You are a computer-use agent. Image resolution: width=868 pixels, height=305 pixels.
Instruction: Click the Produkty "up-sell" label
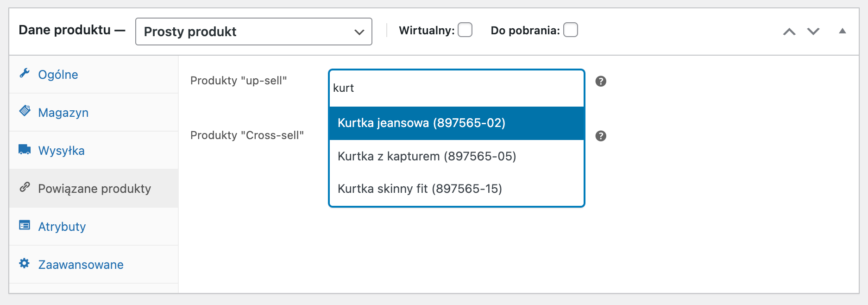239,81
